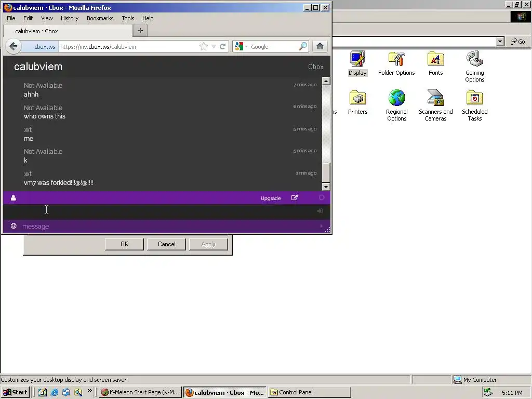Click Firefox window resize grip corner
Screen dimensions: 532x399
tap(327, 230)
